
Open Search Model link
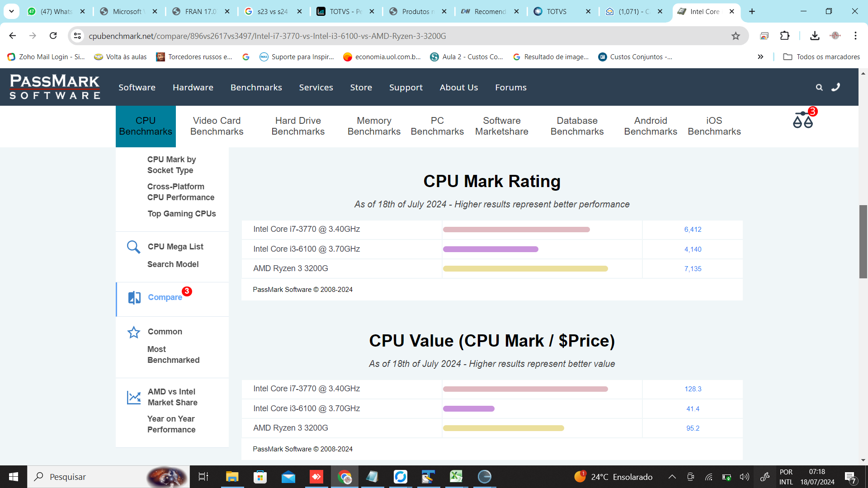(x=173, y=264)
